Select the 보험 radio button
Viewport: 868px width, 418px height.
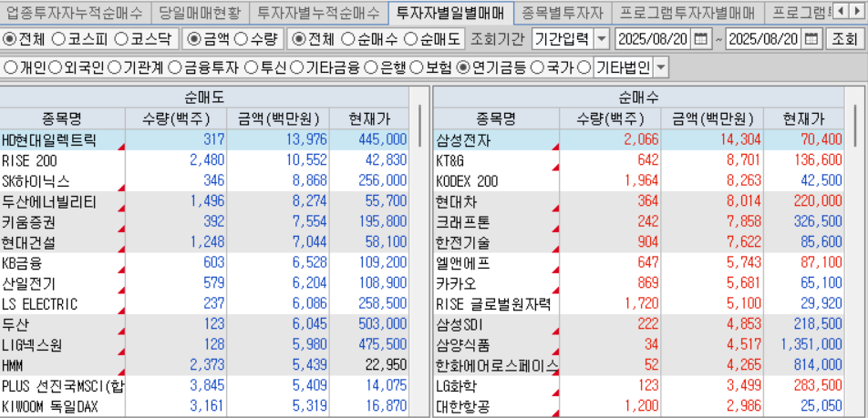[x=417, y=68]
